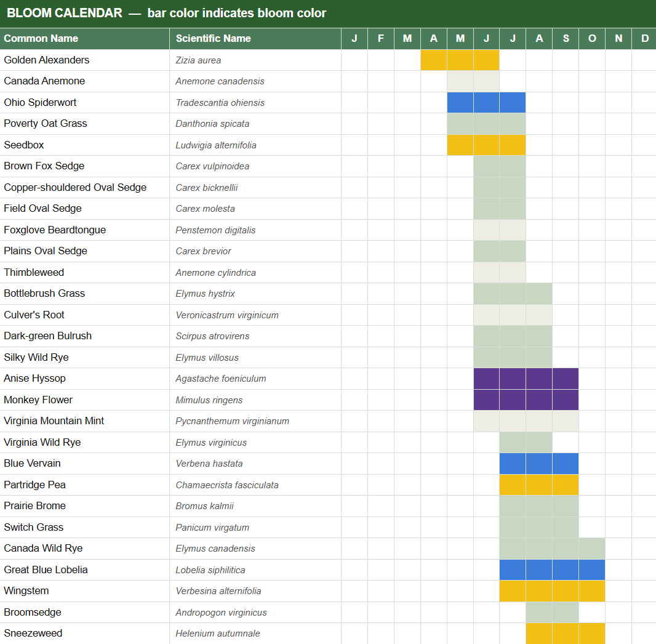The width and height of the screenshot is (656, 644).
Task: Select the scientific name "Elymus hystrix"
Action: [205, 293]
